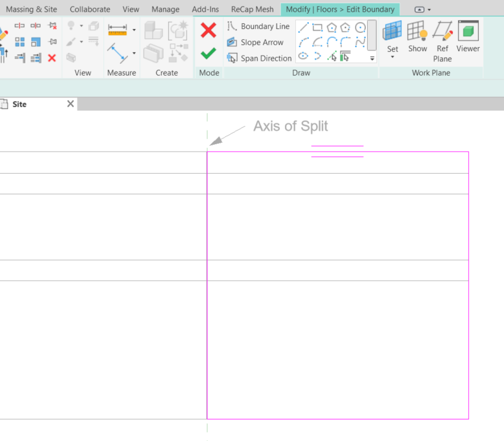Switch to the Manage ribbon tab
504x441 pixels.
[x=165, y=9]
